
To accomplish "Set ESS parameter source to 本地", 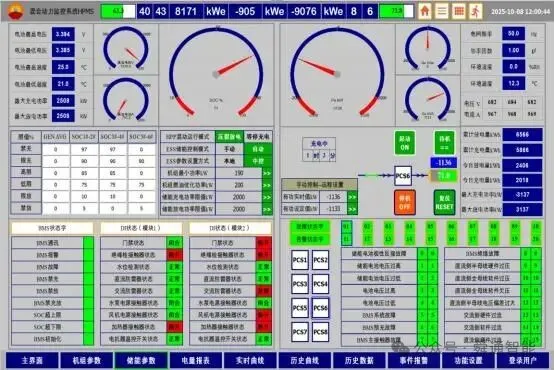I will click(x=229, y=161).
